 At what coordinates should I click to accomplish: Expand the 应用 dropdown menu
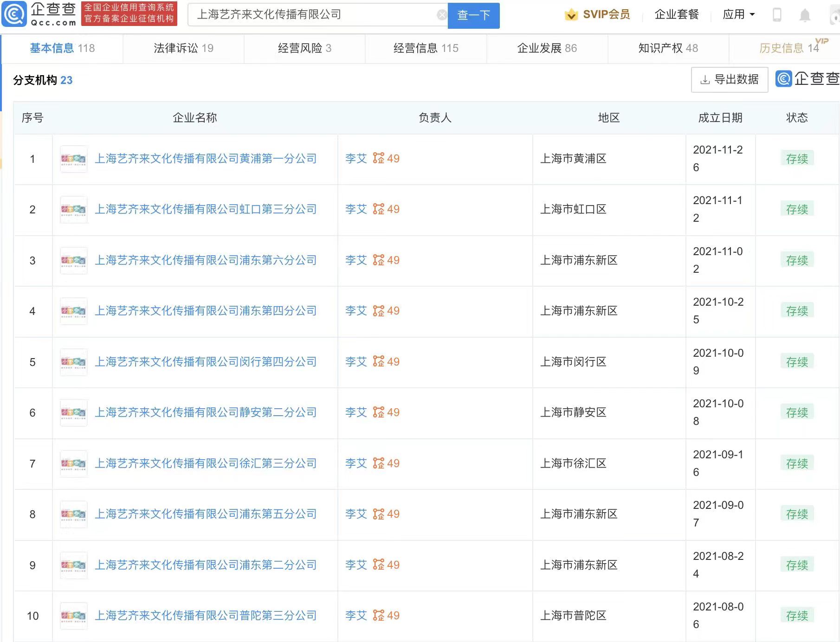738,14
